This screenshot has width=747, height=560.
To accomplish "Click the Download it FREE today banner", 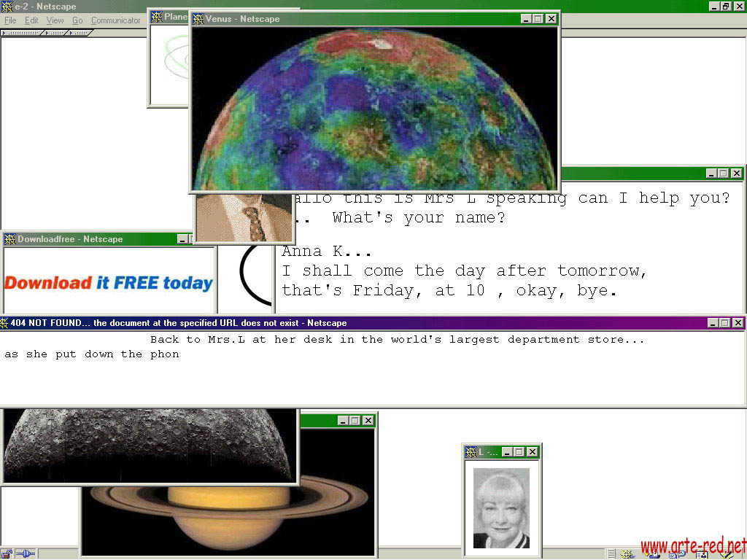I will [109, 283].
